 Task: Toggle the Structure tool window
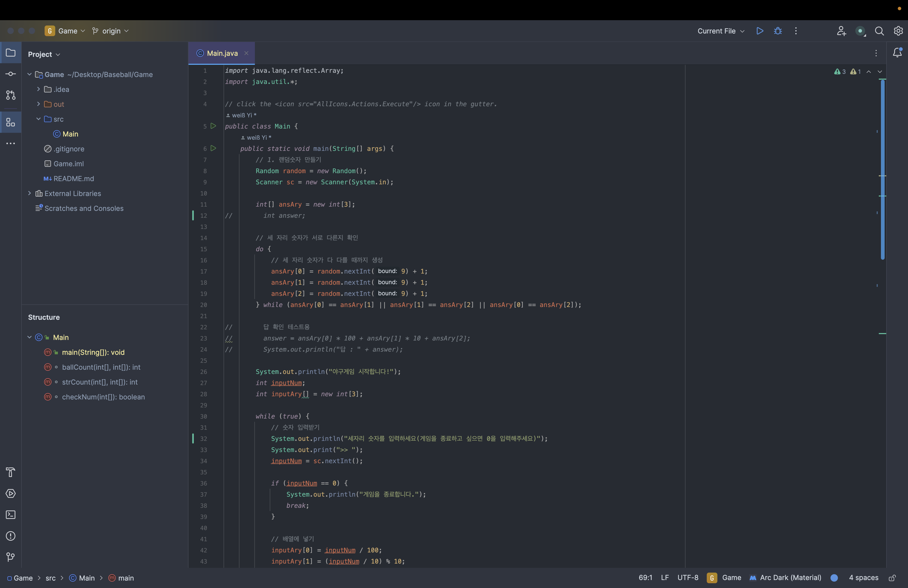tap(11, 122)
